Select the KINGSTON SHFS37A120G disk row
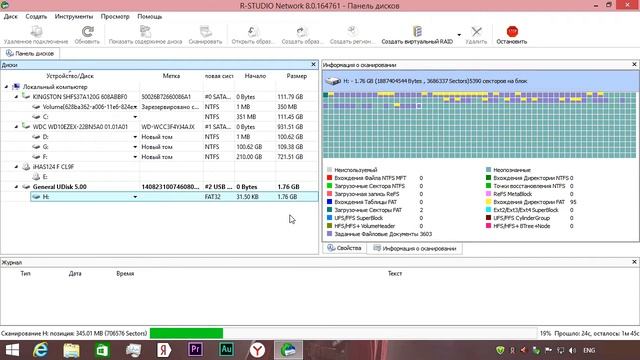Image resolution: width=640 pixels, height=360 pixels. (x=159, y=97)
